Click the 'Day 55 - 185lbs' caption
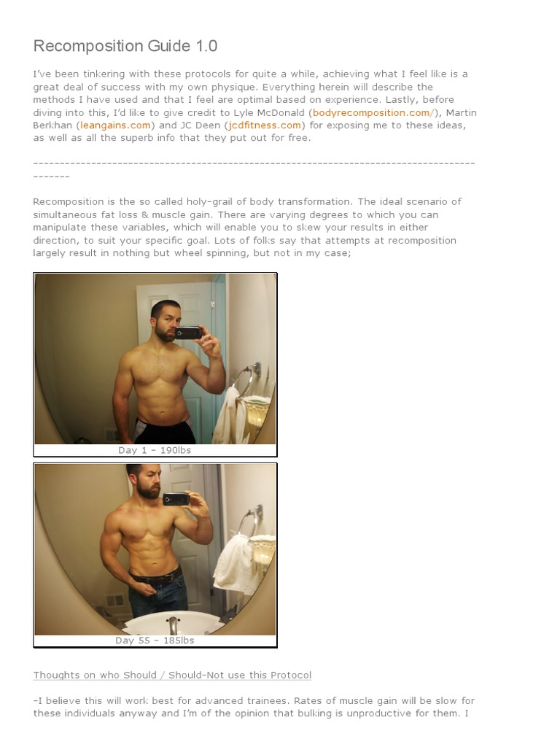This screenshot has height=747, width=560. pyautogui.click(x=155, y=640)
